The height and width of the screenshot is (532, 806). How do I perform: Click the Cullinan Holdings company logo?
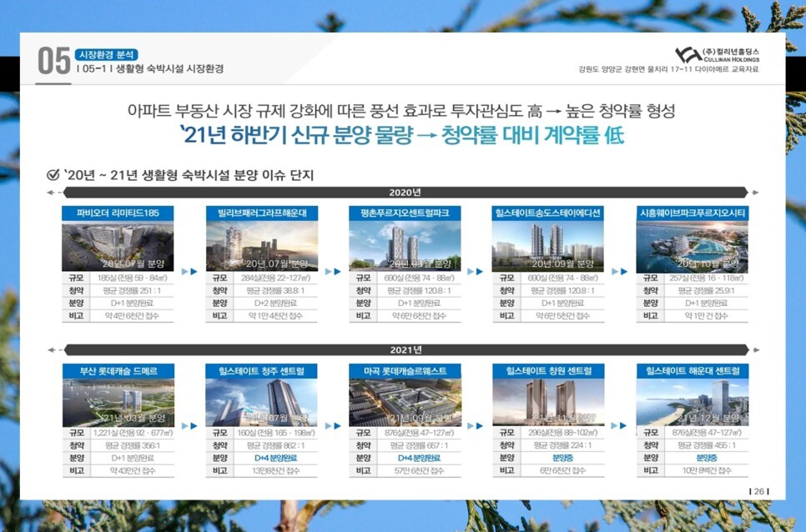(x=717, y=54)
